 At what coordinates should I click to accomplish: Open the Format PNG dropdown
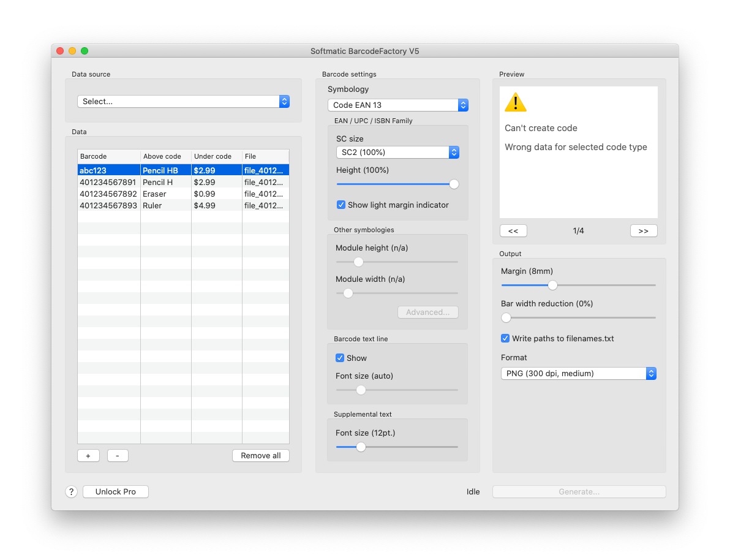tap(579, 374)
